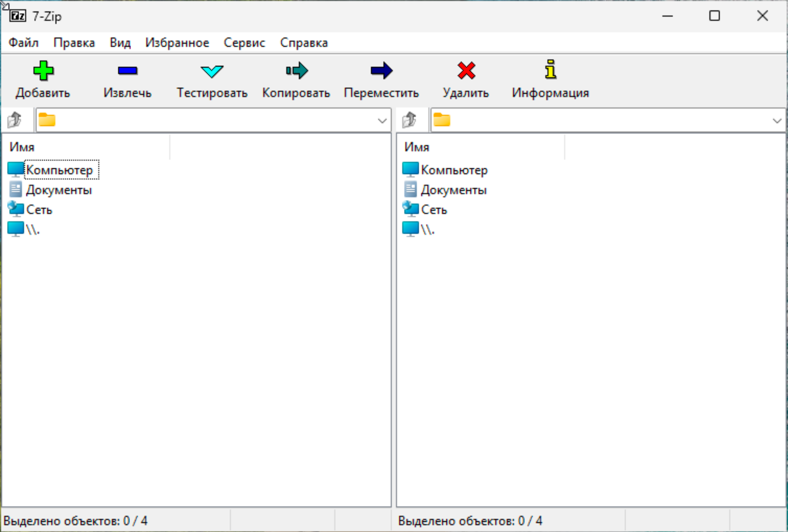Click the Добавить toolbar label
This screenshot has width=788, height=532.
click(43, 93)
